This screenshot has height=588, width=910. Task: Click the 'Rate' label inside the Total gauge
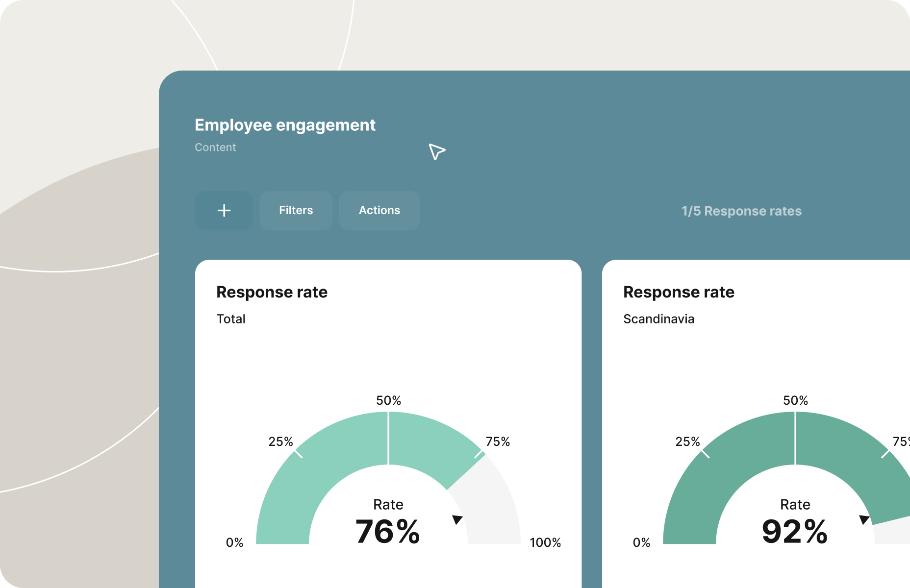(388, 505)
